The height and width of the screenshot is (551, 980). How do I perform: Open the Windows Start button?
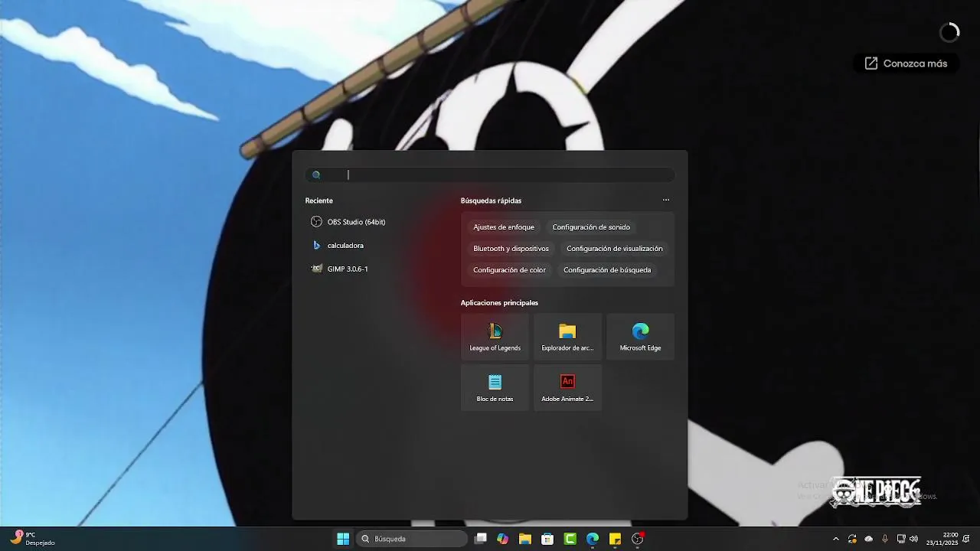pyautogui.click(x=343, y=539)
